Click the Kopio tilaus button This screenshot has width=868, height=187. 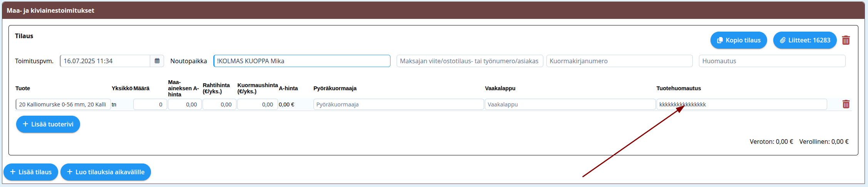[738, 40]
